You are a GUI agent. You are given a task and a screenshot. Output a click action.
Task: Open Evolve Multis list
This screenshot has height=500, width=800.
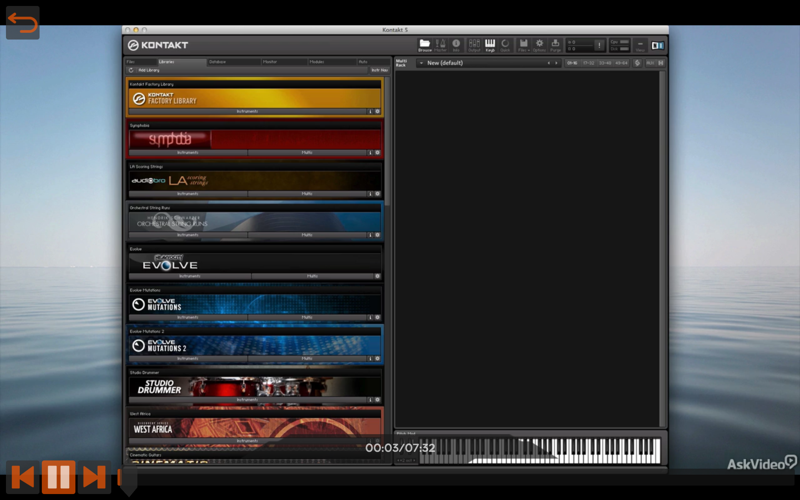click(x=312, y=276)
